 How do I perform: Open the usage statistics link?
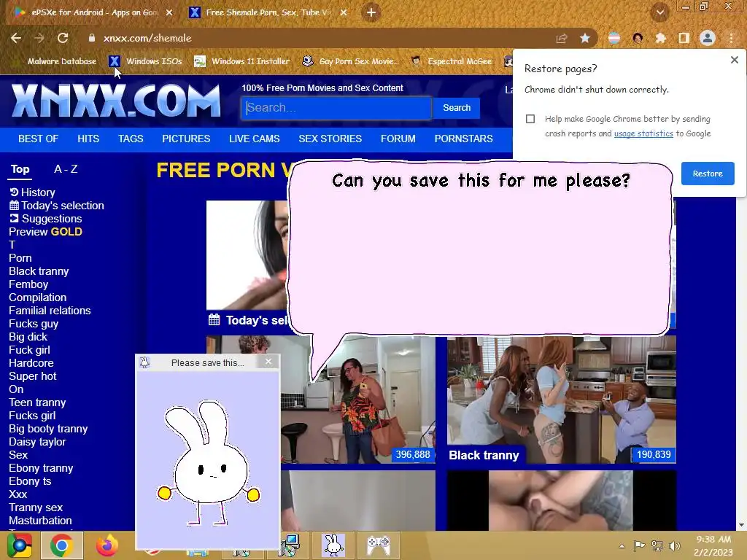point(643,134)
